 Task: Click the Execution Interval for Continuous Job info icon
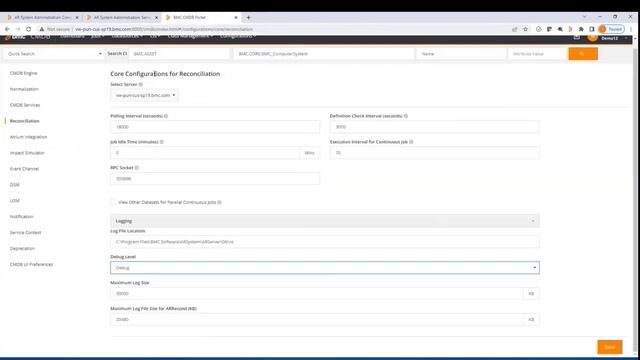tap(411, 142)
